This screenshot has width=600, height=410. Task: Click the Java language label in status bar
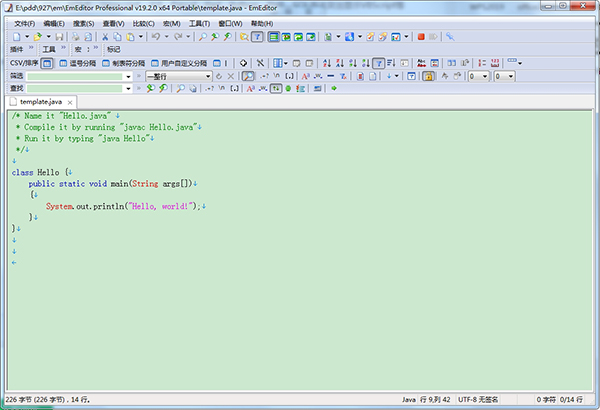coord(408,399)
